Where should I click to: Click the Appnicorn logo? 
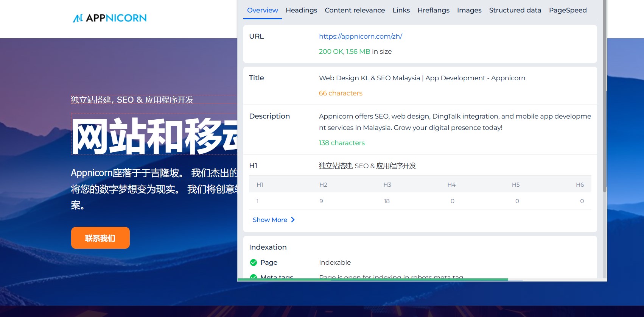(x=110, y=18)
